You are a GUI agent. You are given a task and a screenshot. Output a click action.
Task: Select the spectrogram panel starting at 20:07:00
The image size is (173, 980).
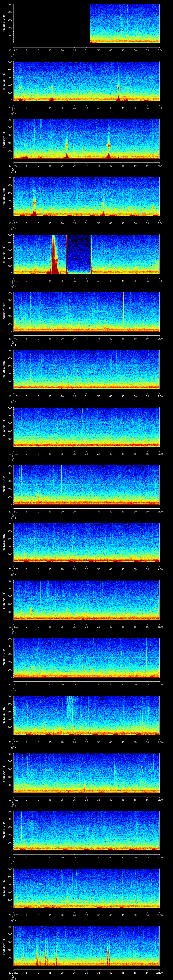tap(87, 197)
